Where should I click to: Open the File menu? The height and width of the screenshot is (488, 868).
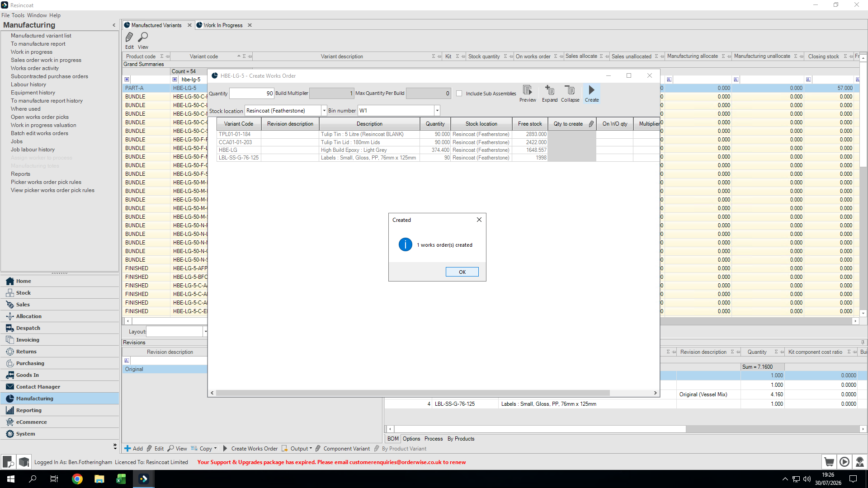5,15
